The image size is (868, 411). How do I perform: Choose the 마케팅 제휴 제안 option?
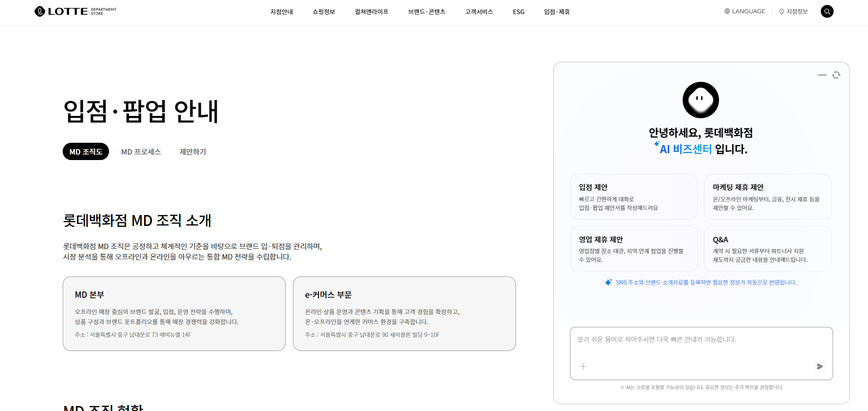[x=768, y=197]
